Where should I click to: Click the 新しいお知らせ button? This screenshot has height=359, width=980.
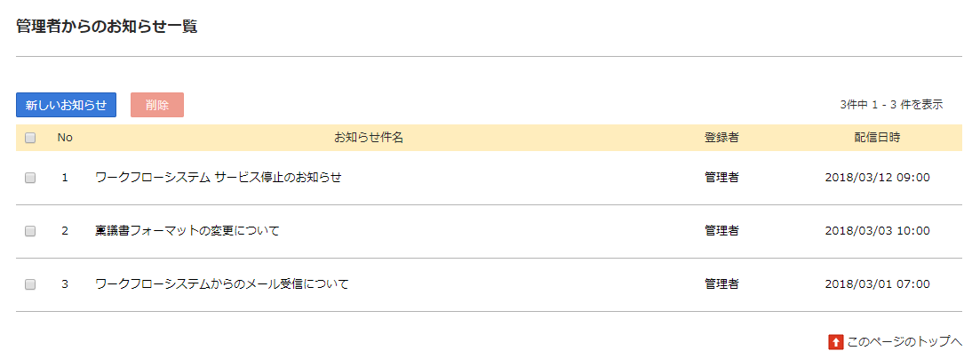click(66, 105)
